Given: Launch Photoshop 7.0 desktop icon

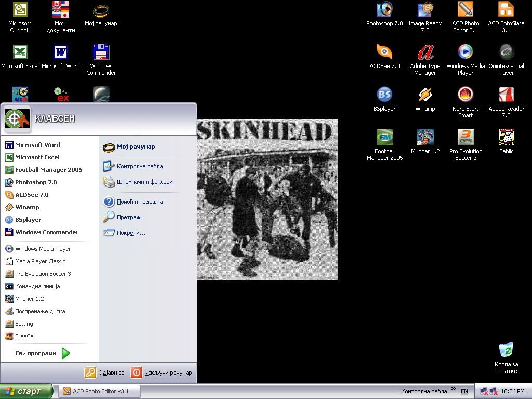Looking at the screenshot, I should pyautogui.click(x=384, y=15).
